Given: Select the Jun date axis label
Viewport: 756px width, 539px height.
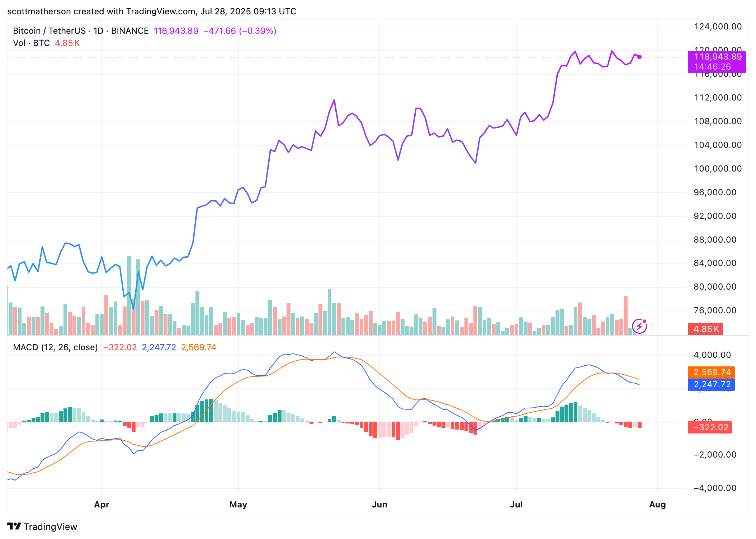Looking at the screenshot, I should click(379, 505).
